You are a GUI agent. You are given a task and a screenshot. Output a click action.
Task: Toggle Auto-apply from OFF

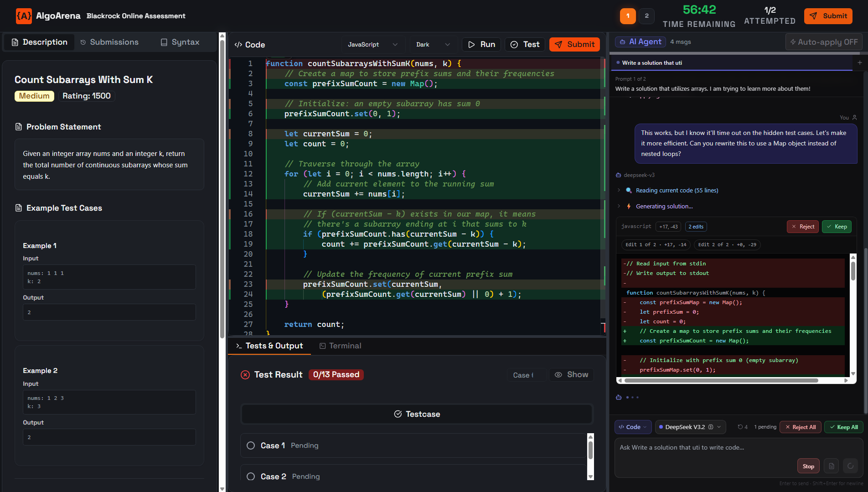pyautogui.click(x=824, y=41)
